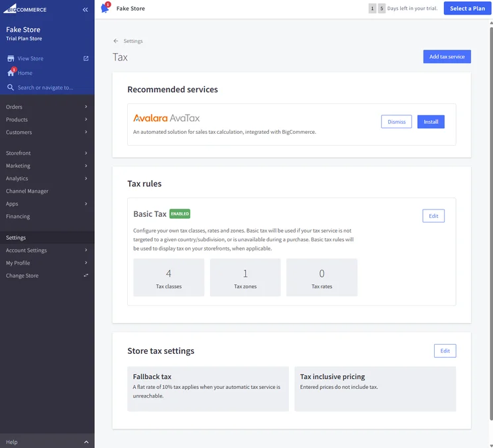Click the page vertical scrollbar
Image resolution: width=493 pixels, height=448 pixels.
pyautogui.click(x=491, y=223)
